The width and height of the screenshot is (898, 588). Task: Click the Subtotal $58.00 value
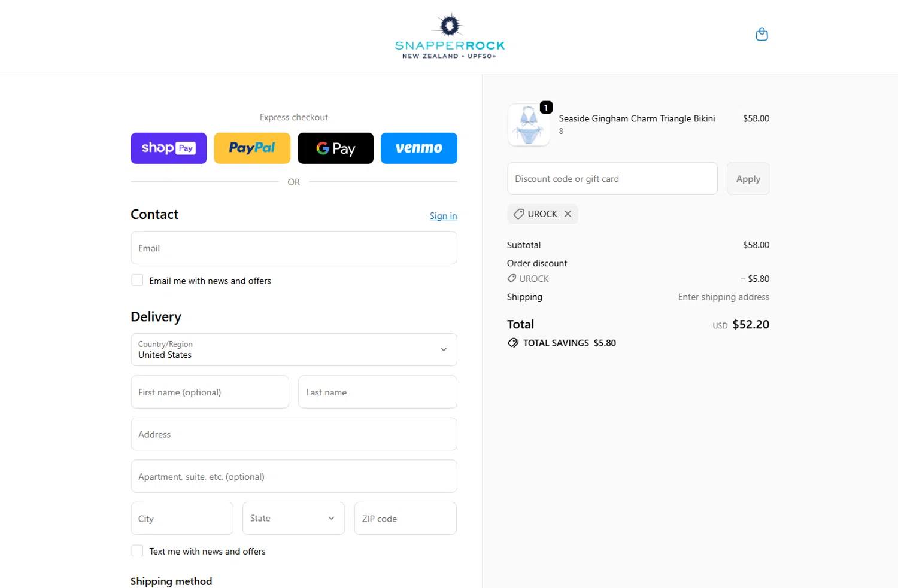click(x=756, y=245)
